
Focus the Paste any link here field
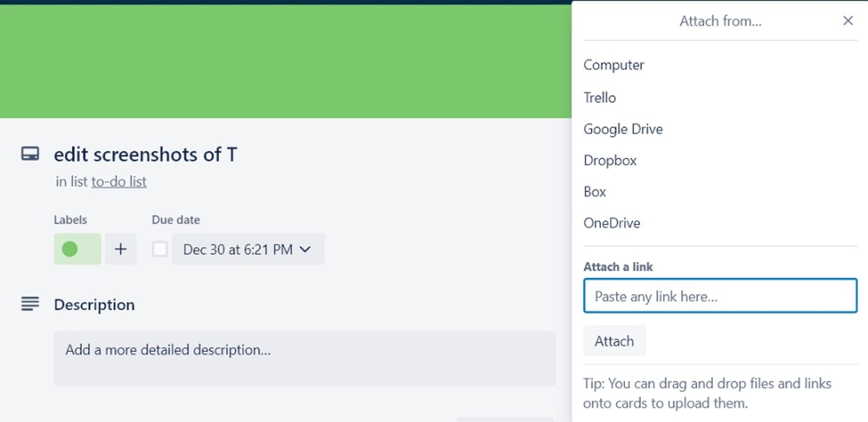[720, 296]
